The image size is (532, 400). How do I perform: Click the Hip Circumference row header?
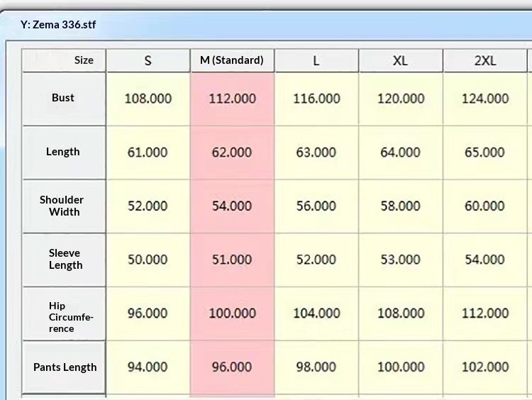tap(64, 313)
